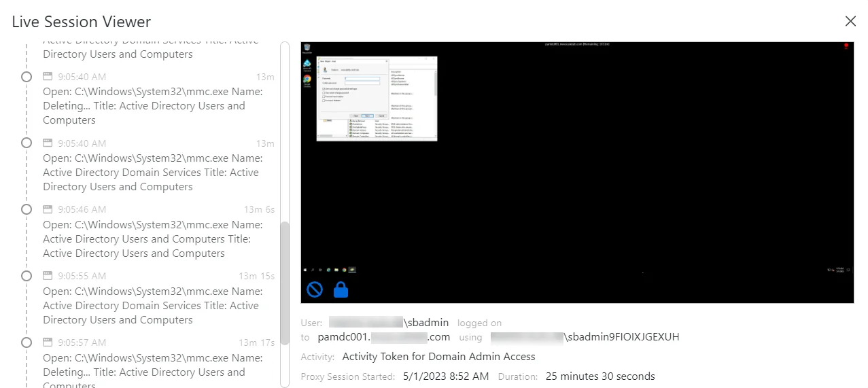Click the 13m 17s elapsed time
Viewport: 868px width, 388px height.
(256, 342)
